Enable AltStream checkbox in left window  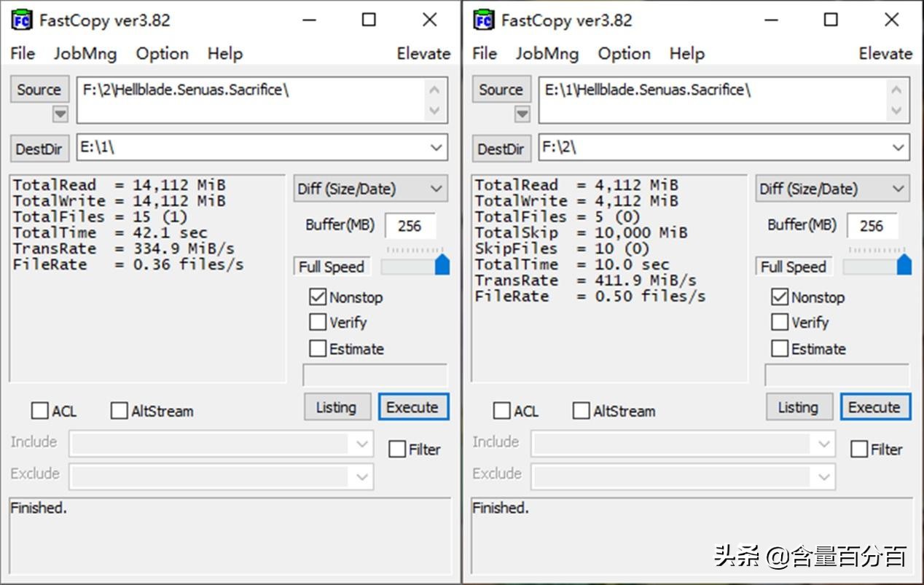pyautogui.click(x=119, y=411)
